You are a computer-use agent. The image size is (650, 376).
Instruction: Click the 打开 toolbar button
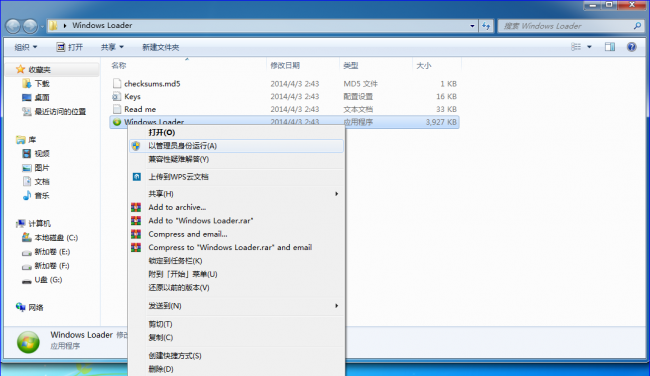click(70, 47)
